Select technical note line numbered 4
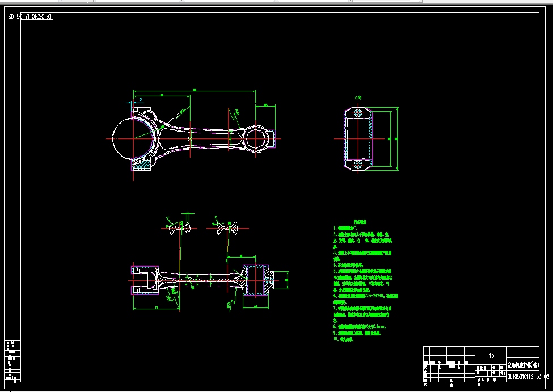 tap(348, 264)
